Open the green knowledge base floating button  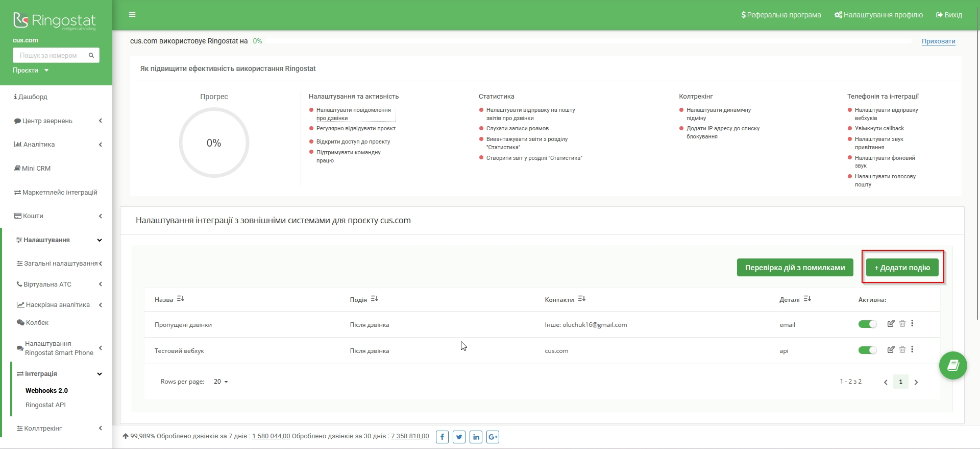pos(953,365)
